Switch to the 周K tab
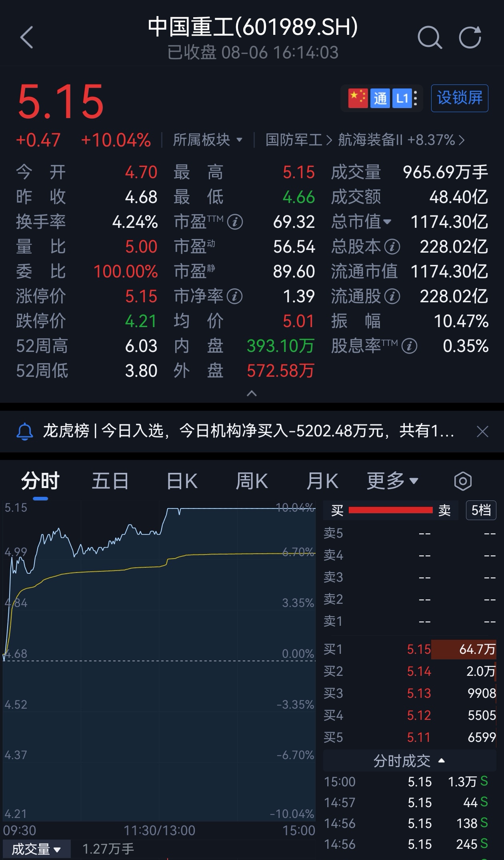The width and height of the screenshot is (504, 860). point(252,481)
